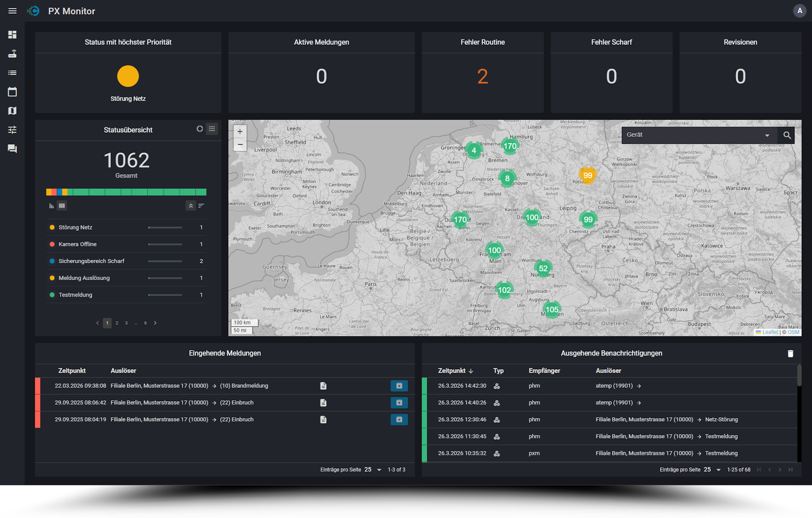Go to next page of outgoing notifications

[780, 470]
